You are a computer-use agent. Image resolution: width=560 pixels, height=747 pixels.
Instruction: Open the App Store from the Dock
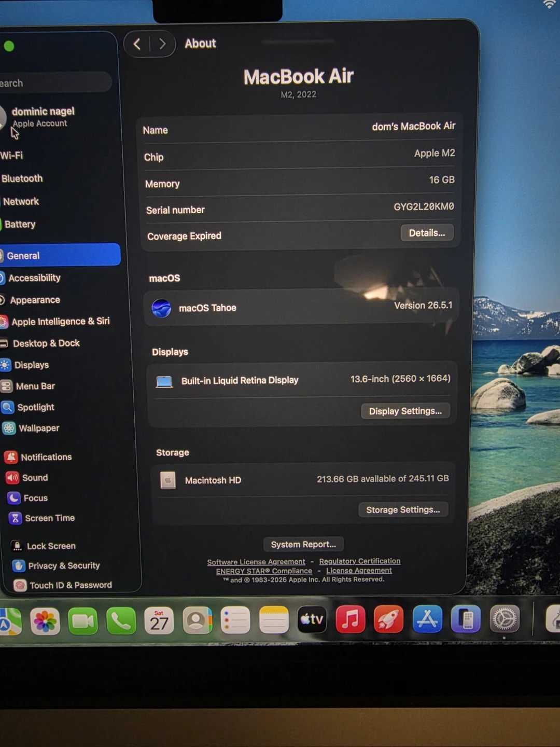click(x=427, y=619)
